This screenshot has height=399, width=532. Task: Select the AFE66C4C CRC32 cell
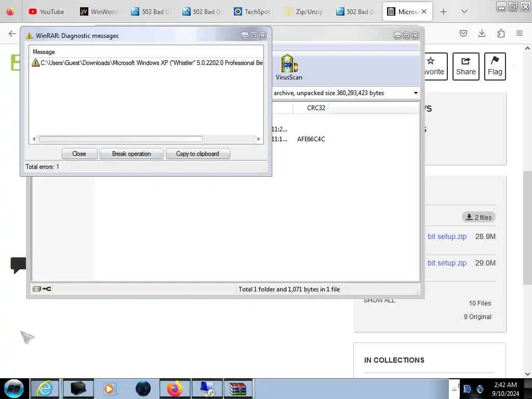(x=311, y=139)
